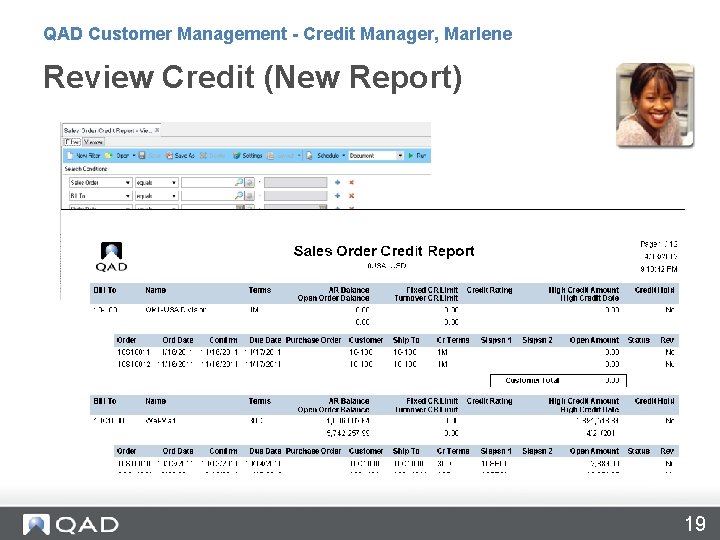The height and width of the screenshot is (540, 720).
Task: Click the 'Customer Total' box
Action: [558, 381]
